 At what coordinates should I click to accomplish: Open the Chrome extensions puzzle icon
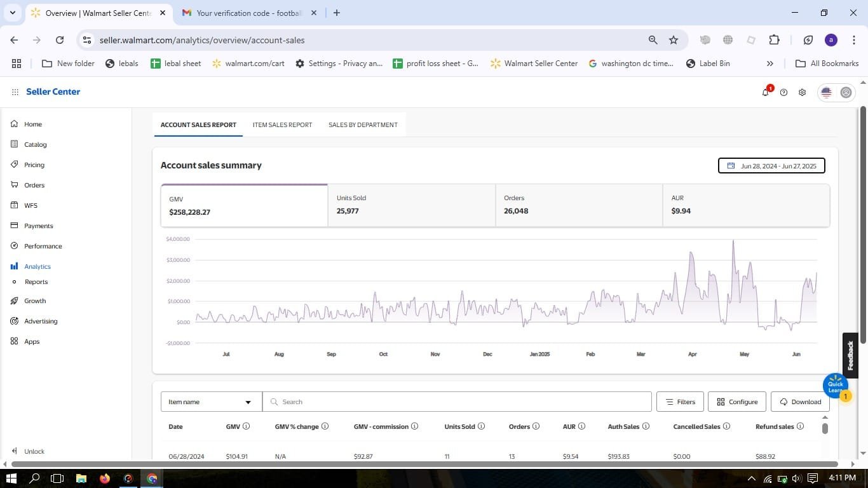coord(774,40)
